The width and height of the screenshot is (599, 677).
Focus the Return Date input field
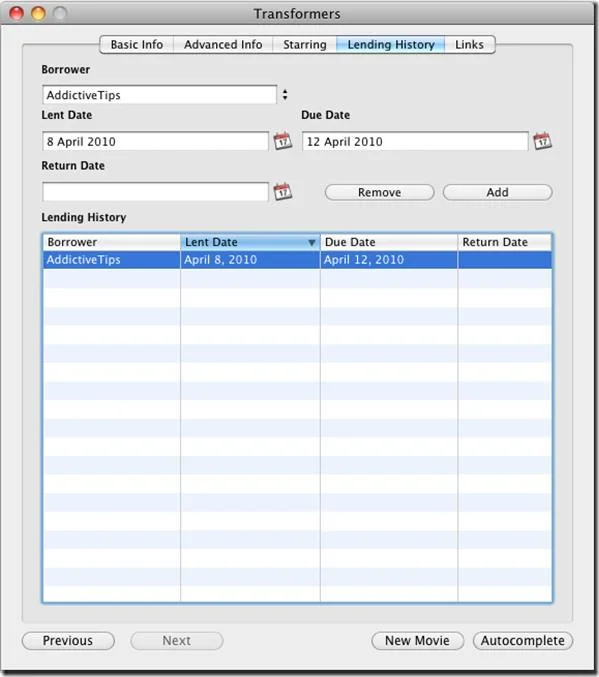pyautogui.click(x=155, y=192)
